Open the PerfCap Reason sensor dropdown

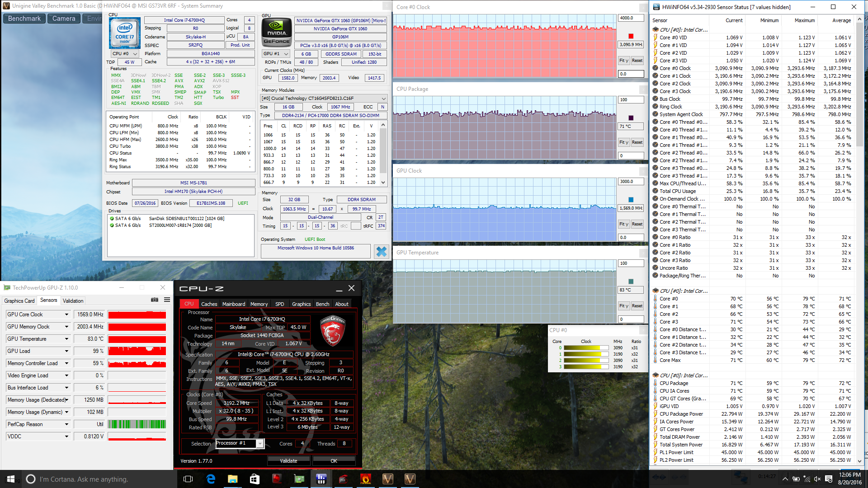[x=66, y=424]
